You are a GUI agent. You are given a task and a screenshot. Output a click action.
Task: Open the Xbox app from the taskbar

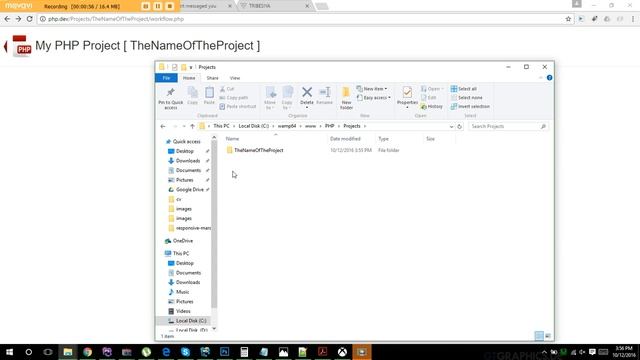(x=342, y=352)
